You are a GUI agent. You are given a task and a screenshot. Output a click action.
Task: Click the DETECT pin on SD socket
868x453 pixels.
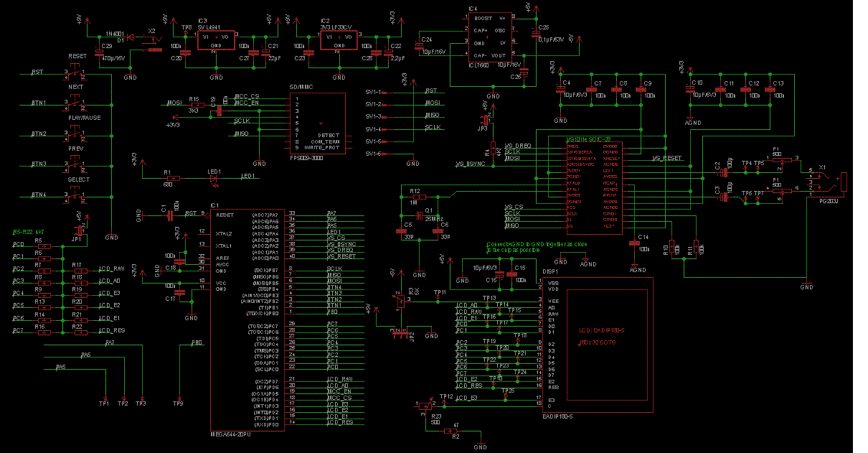[329, 134]
